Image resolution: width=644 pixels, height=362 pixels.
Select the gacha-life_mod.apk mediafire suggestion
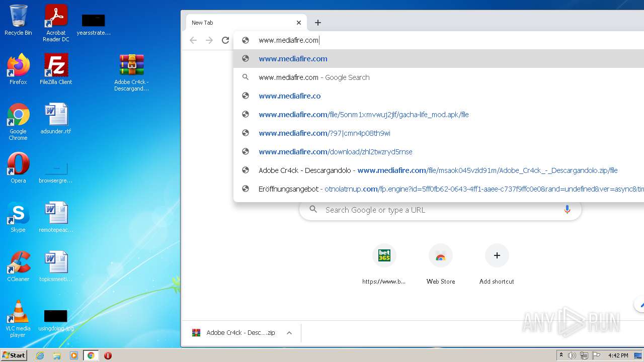tap(439, 115)
